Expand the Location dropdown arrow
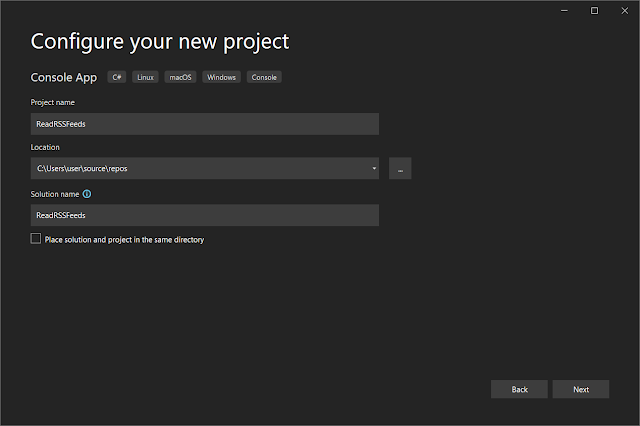 click(x=374, y=169)
